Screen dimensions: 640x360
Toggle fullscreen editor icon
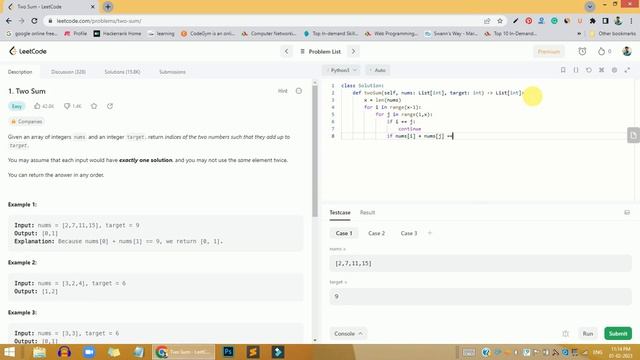[x=627, y=70]
